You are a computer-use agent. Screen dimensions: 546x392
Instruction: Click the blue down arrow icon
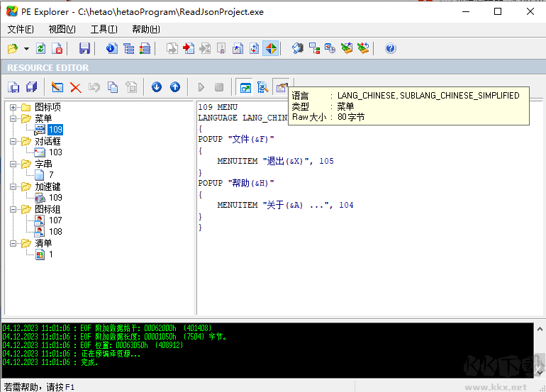[157, 87]
